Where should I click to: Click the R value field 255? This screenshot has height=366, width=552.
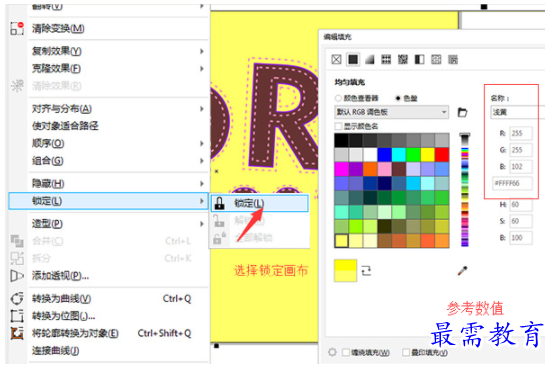(x=521, y=133)
